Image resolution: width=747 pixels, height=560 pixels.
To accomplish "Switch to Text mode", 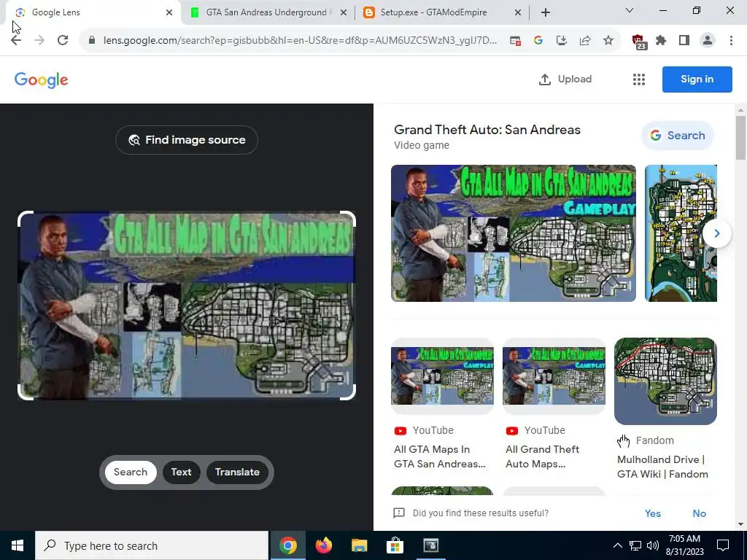I will 181,472.
